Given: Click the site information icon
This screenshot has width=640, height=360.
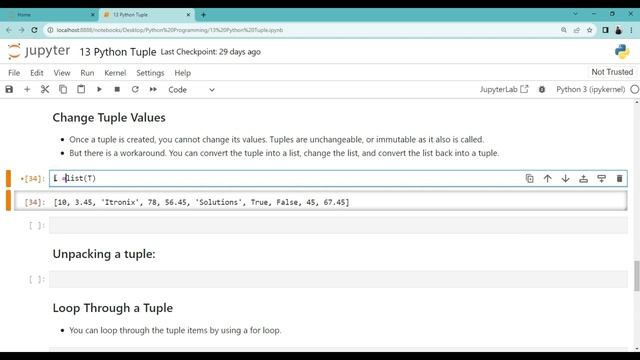Looking at the screenshot, I should click(50, 30).
